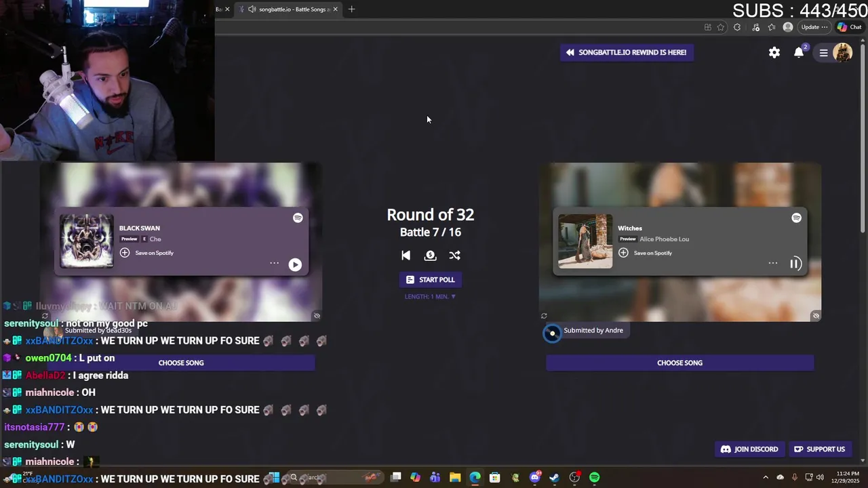Click Submitted by Andre label
Screen dimensions: 868x488
(x=593, y=330)
